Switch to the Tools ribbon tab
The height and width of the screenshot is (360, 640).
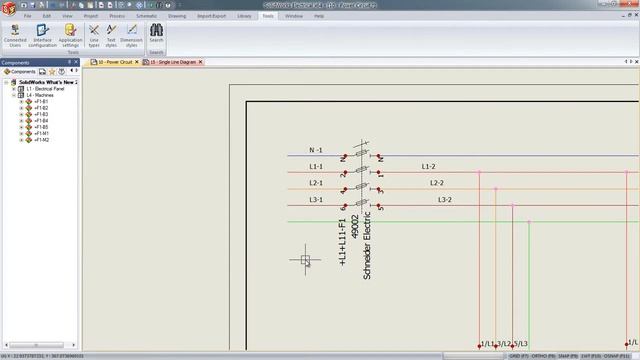pyautogui.click(x=268, y=16)
